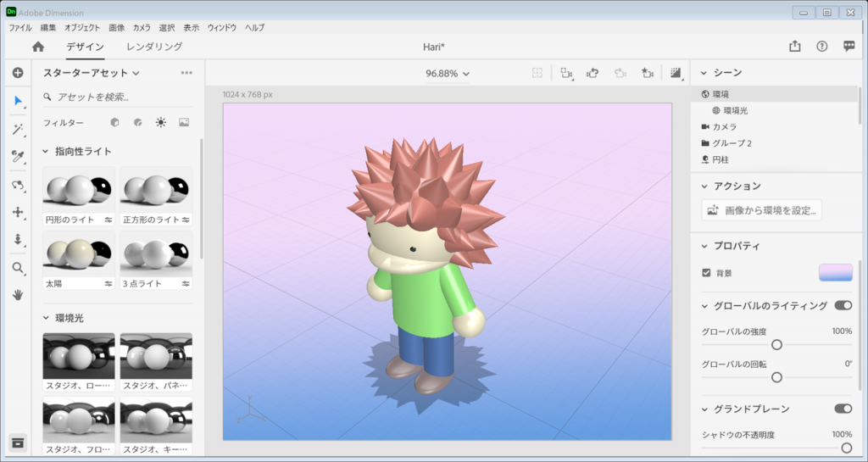
Task: Select the Orbit camera tool
Action: (17, 185)
